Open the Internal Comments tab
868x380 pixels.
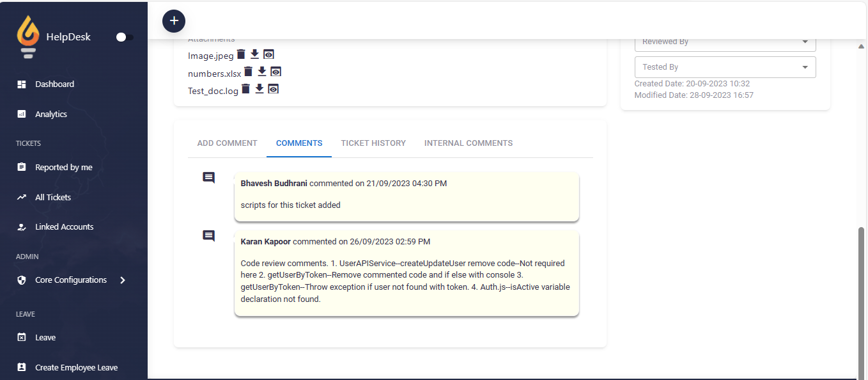click(x=468, y=143)
